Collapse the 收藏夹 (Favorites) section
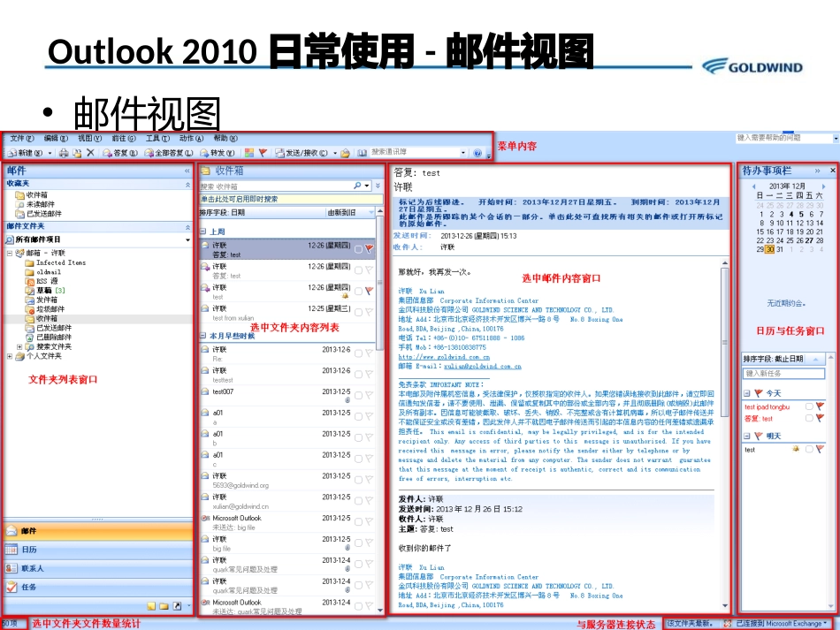This screenshot has height=630, width=840. pos(187,184)
